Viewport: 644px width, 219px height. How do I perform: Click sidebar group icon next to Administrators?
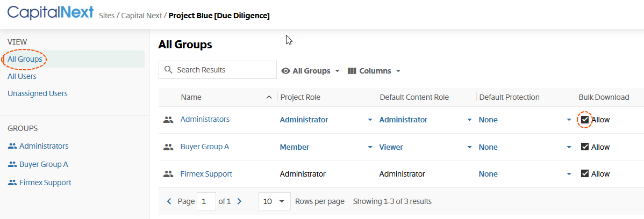(x=12, y=146)
